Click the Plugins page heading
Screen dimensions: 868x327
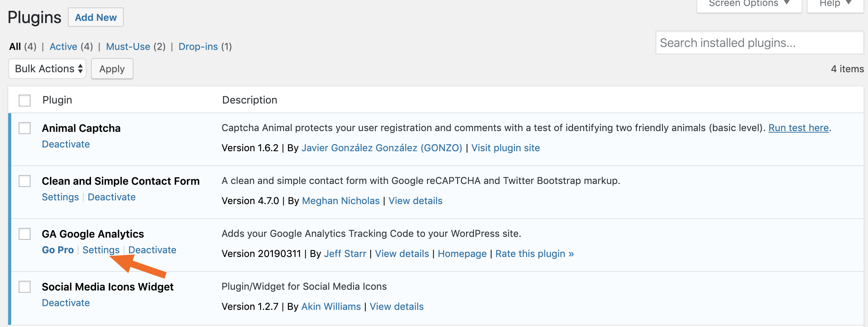coord(34,18)
